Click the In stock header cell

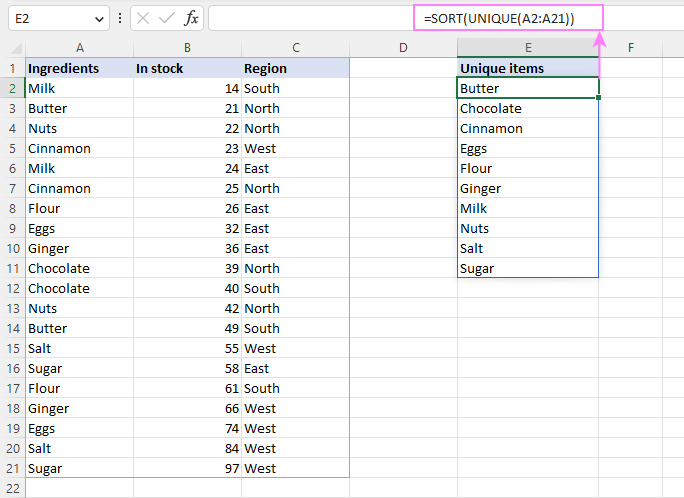click(x=187, y=68)
